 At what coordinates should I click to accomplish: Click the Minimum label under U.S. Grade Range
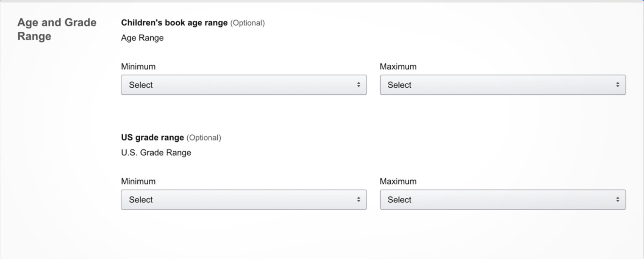pos(138,181)
